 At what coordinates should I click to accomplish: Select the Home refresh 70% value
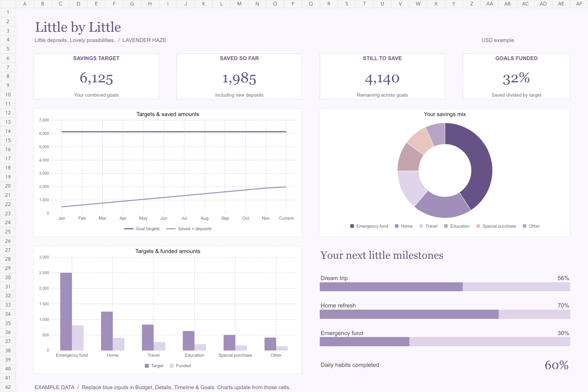(563, 306)
